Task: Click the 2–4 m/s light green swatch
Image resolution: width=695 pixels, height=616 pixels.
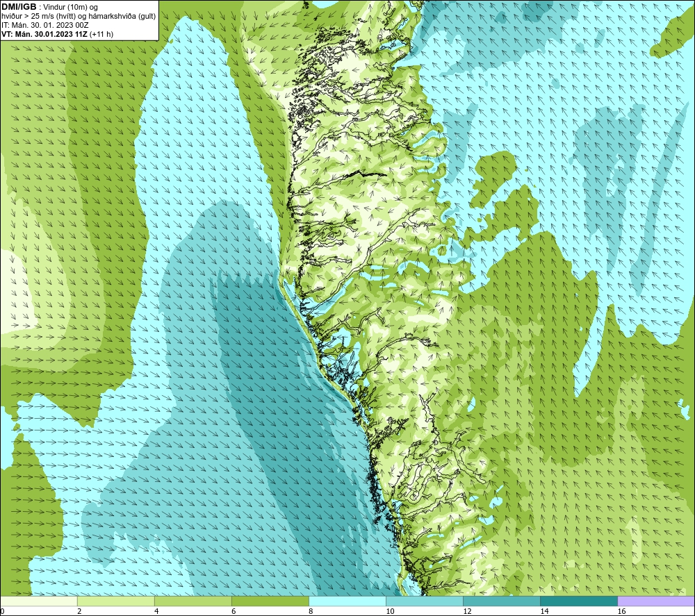Action: click(x=115, y=601)
